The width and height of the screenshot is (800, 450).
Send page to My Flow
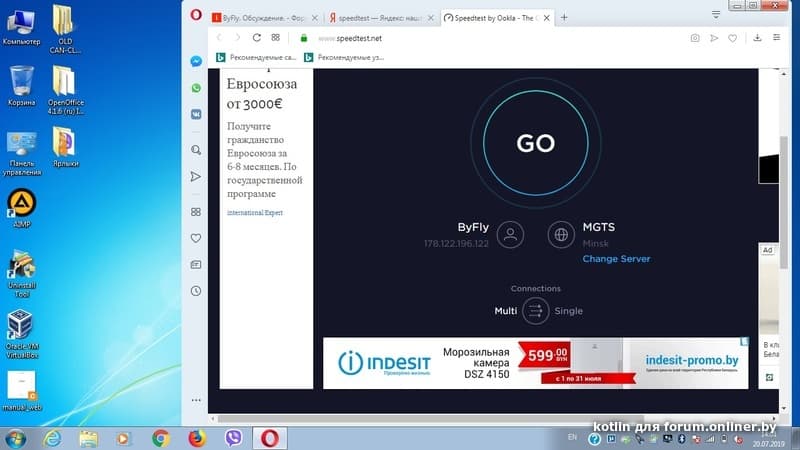714,38
